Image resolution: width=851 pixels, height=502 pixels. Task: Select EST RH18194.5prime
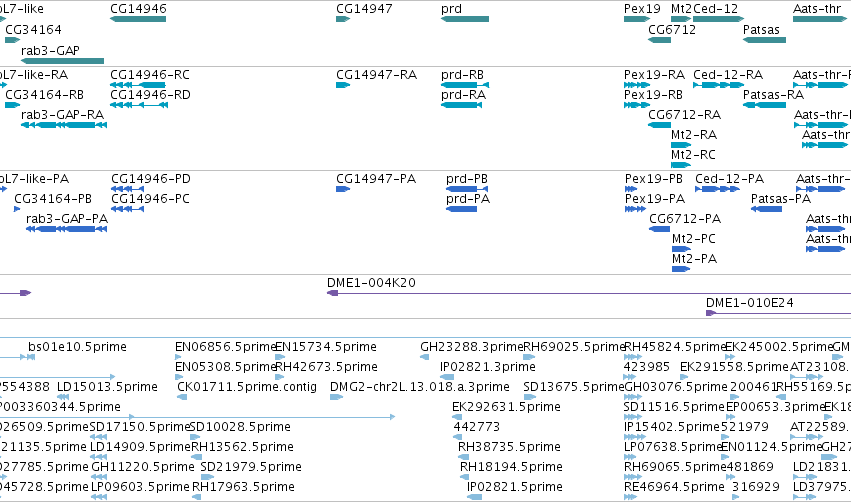coord(464,478)
